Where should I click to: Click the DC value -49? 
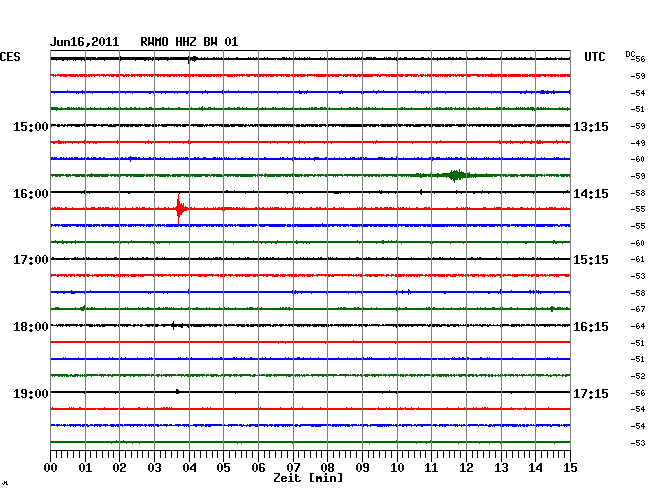[638, 143]
